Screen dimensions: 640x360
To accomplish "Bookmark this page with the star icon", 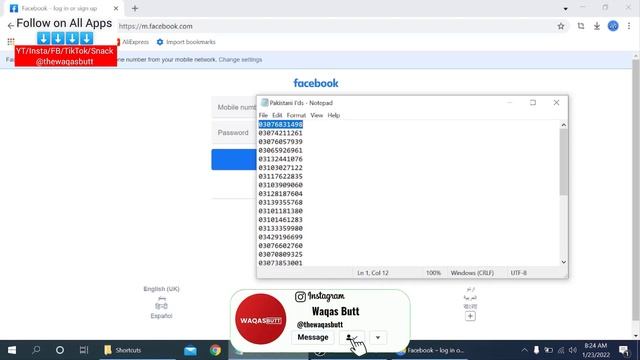I will pyautogui.click(x=561, y=26).
